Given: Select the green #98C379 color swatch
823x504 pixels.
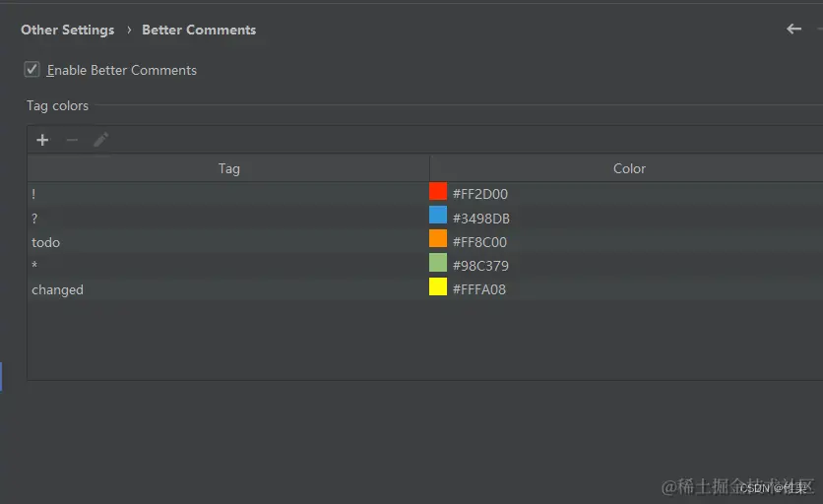Looking at the screenshot, I should tap(438, 263).
